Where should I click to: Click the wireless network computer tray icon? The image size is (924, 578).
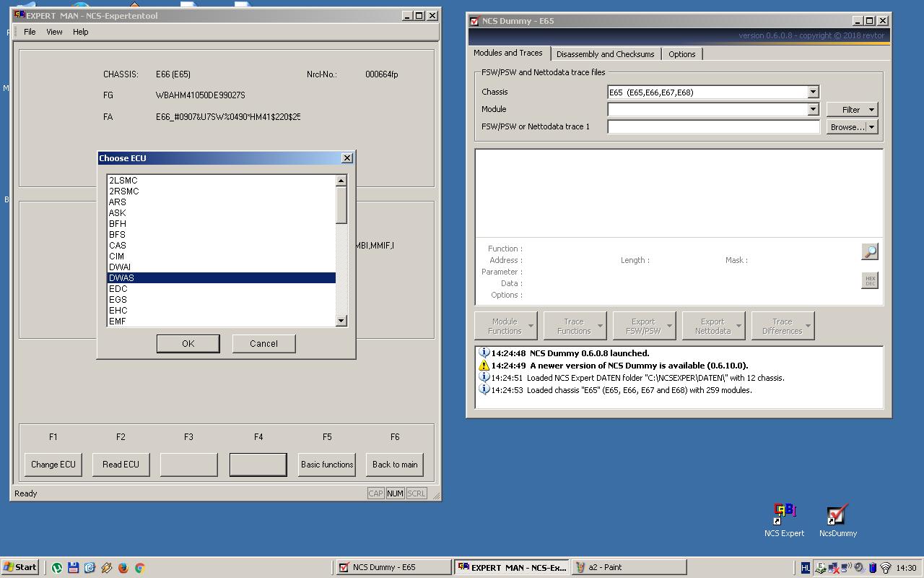[x=846, y=567]
